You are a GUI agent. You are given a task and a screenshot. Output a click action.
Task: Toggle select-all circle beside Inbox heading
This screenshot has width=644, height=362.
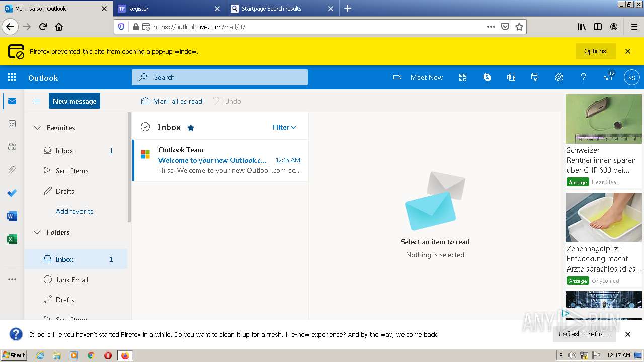tap(145, 127)
